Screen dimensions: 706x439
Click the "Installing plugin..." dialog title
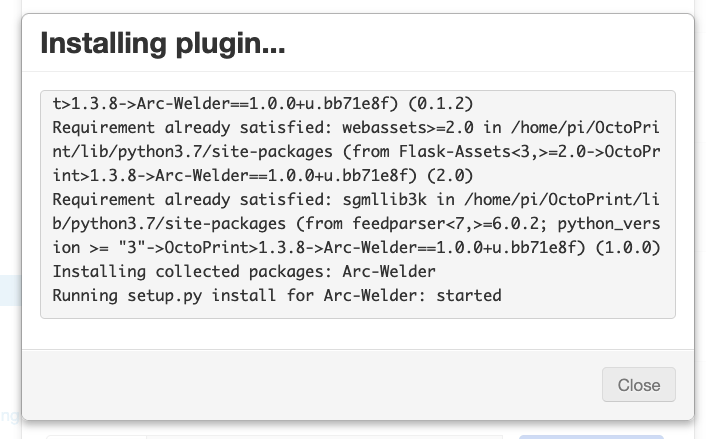[x=162, y=43]
